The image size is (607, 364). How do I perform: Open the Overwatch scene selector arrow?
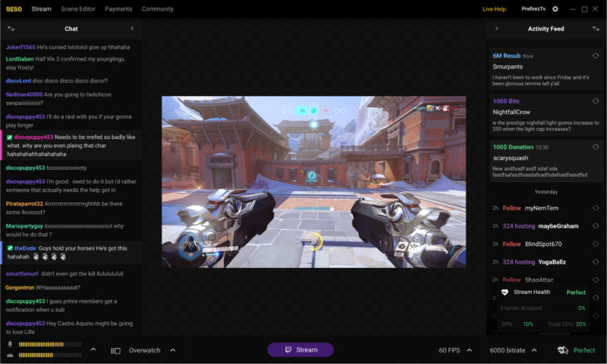(x=173, y=350)
